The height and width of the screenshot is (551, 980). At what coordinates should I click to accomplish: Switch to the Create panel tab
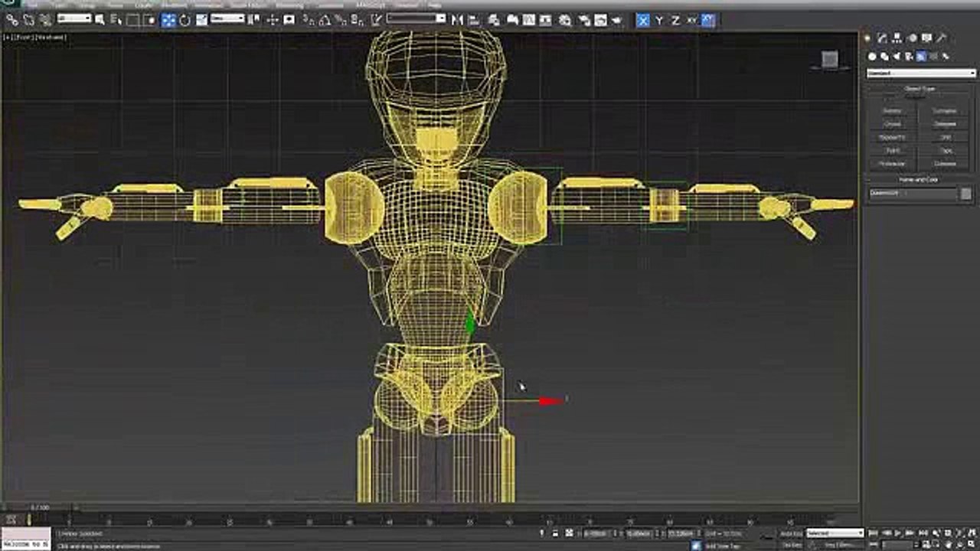click(x=867, y=37)
